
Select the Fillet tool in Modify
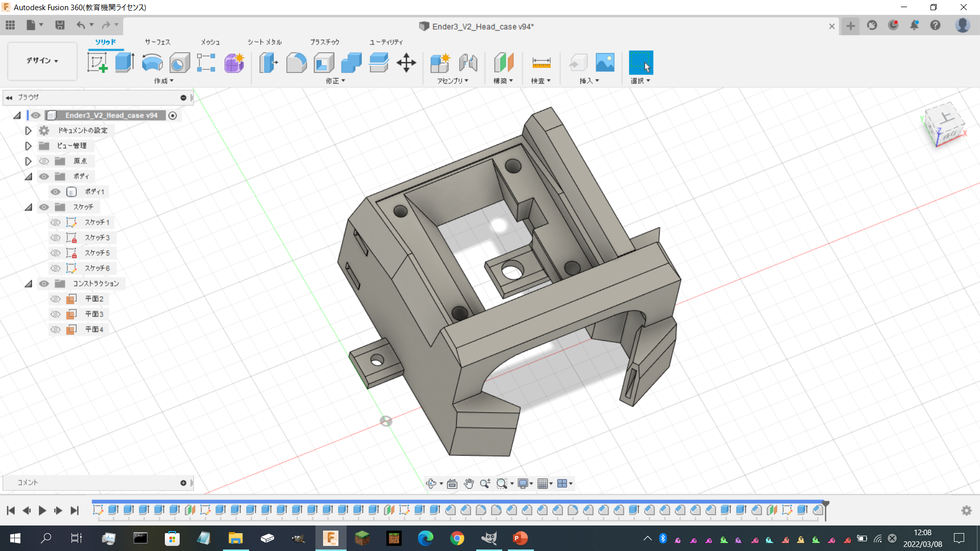(x=296, y=63)
